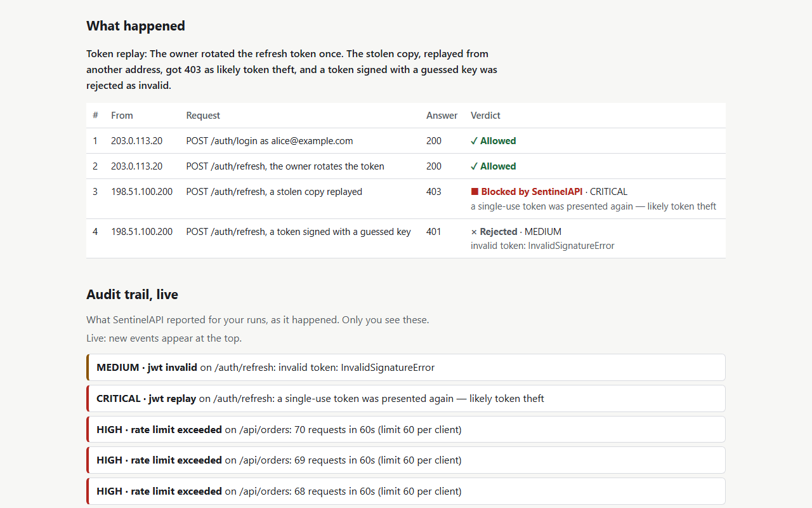Select the 203.0.113.20 address in the owner rotation row

click(136, 166)
